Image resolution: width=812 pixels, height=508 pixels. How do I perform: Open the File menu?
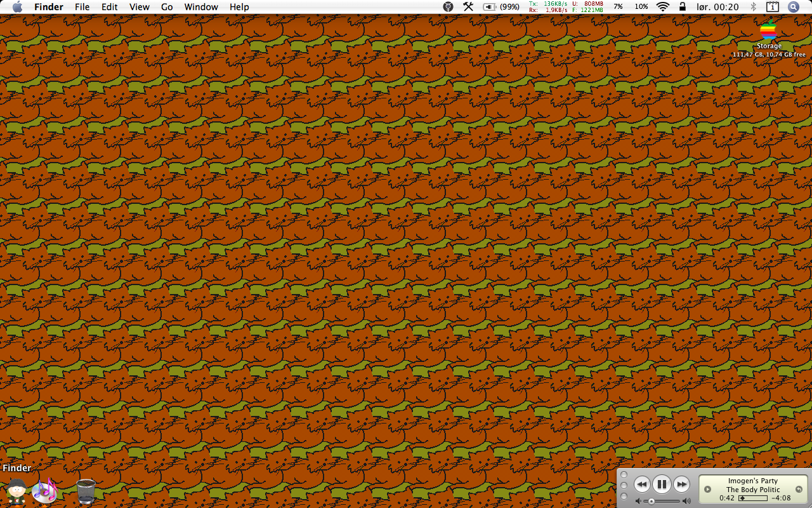click(x=82, y=7)
